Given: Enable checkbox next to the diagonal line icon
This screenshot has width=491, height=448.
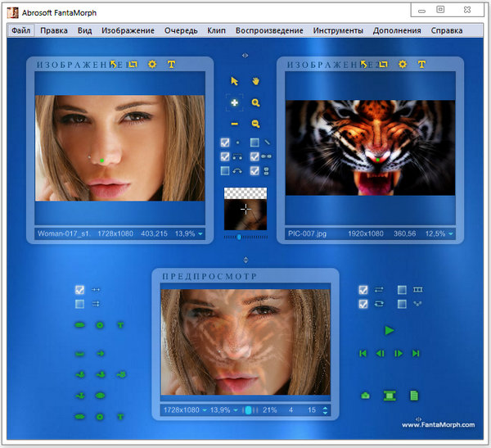Looking at the screenshot, I should click(255, 143).
